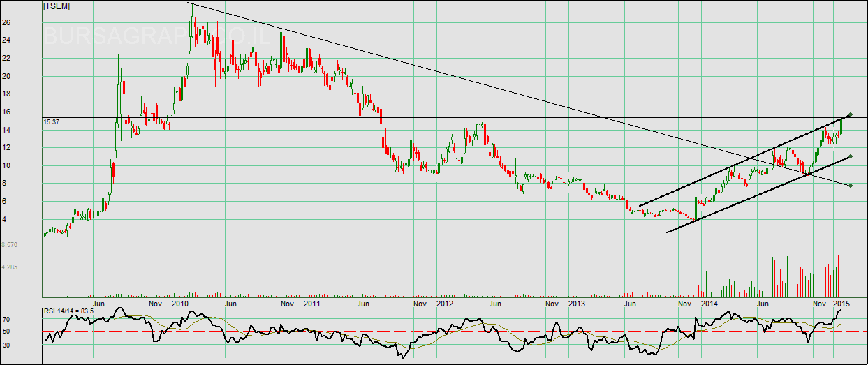Click the 2015 year label on time axis
Viewport: 868px width, 365px height.
pyautogui.click(x=840, y=304)
